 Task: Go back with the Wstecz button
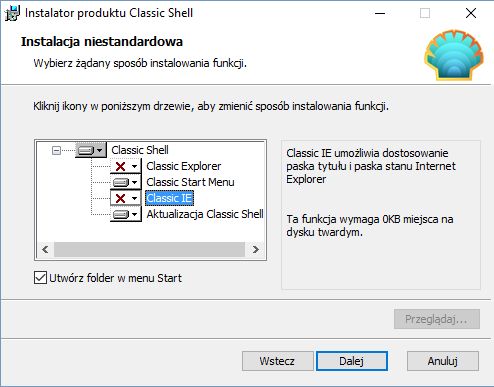[277, 361]
